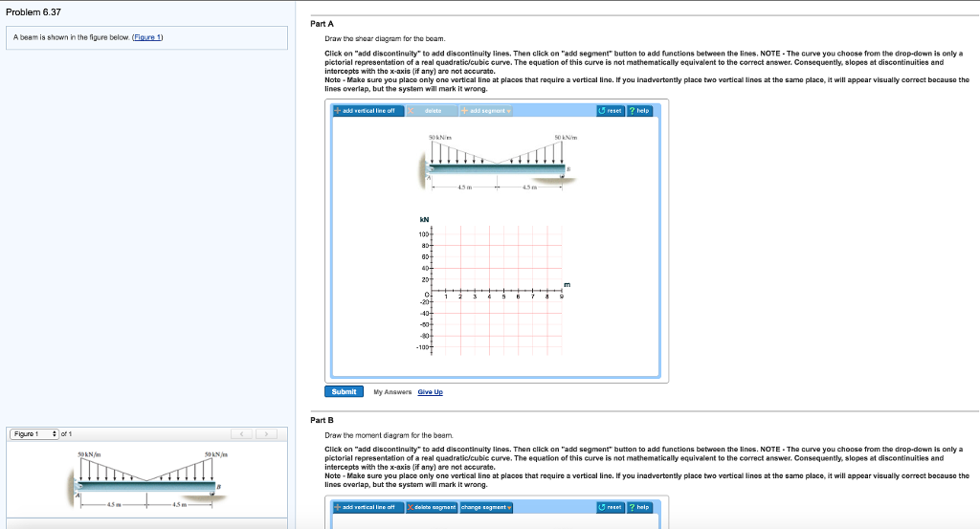Screen dimensions: 980x529
Task: Open 'change segment' dropdown in Part B
Action: coord(485,507)
